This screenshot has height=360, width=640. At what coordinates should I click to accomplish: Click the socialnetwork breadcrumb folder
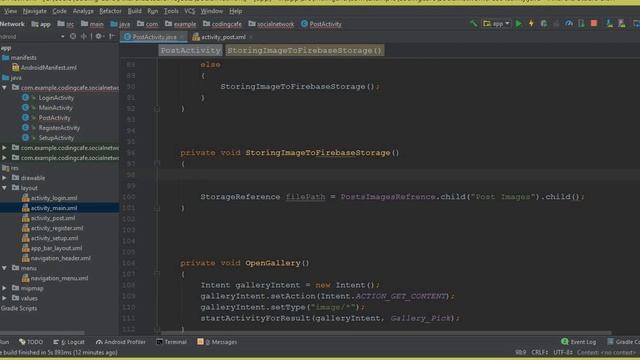[x=271, y=24]
